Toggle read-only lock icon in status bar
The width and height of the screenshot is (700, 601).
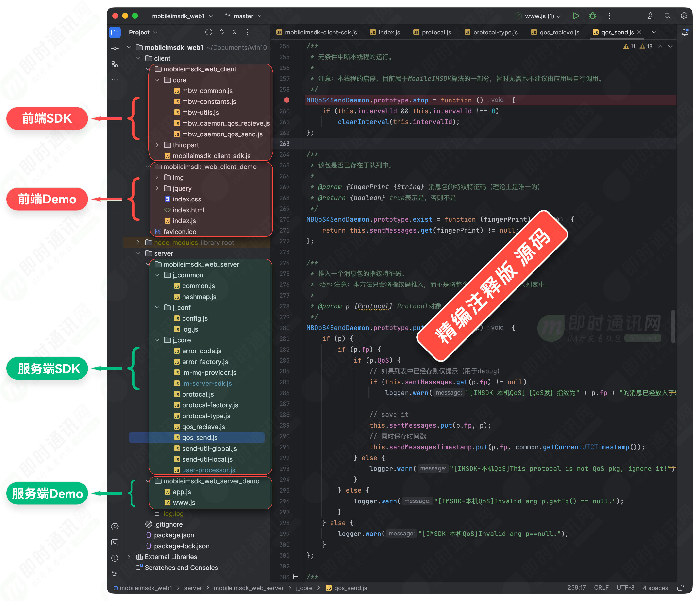pyautogui.click(x=680, y=588)
